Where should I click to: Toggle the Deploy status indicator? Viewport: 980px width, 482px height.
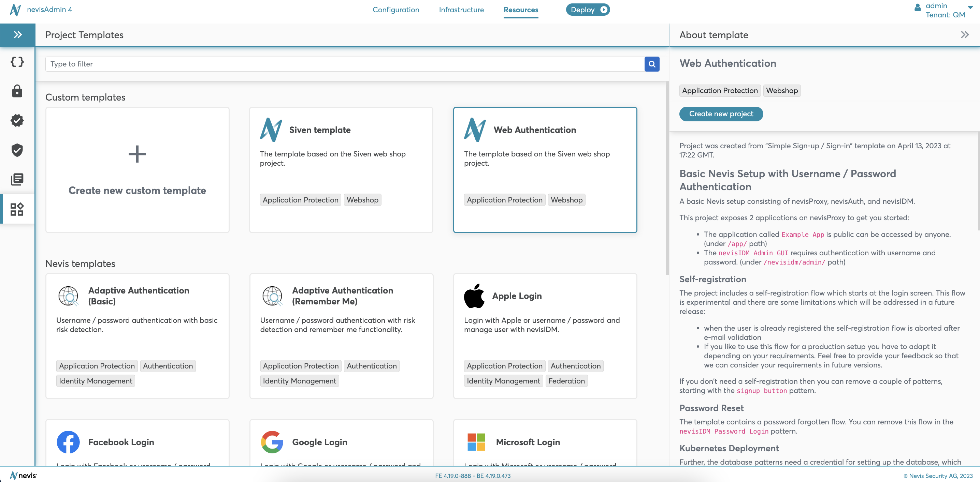(601, 9)
